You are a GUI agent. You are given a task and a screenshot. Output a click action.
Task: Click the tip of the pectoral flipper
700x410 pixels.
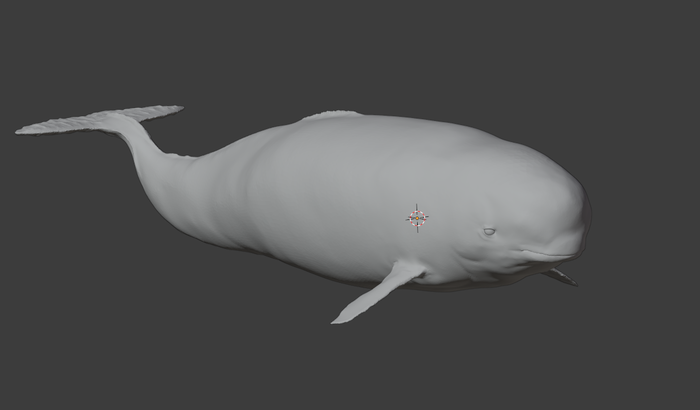point(337,320)
